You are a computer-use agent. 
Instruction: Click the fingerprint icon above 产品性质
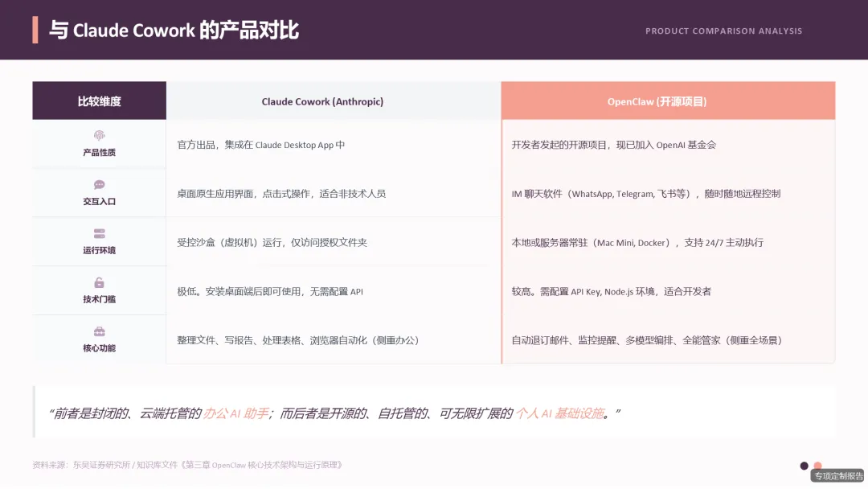[x=99, y=136]
